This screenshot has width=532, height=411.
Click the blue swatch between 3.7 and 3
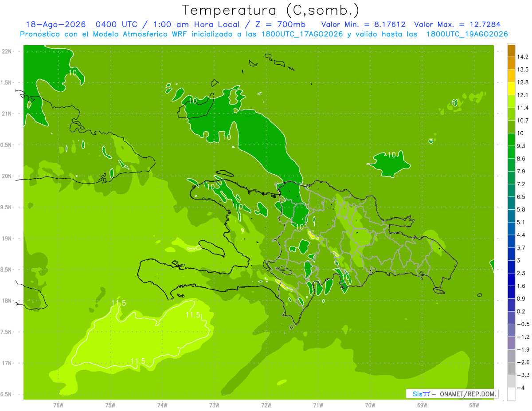[511, 254]
